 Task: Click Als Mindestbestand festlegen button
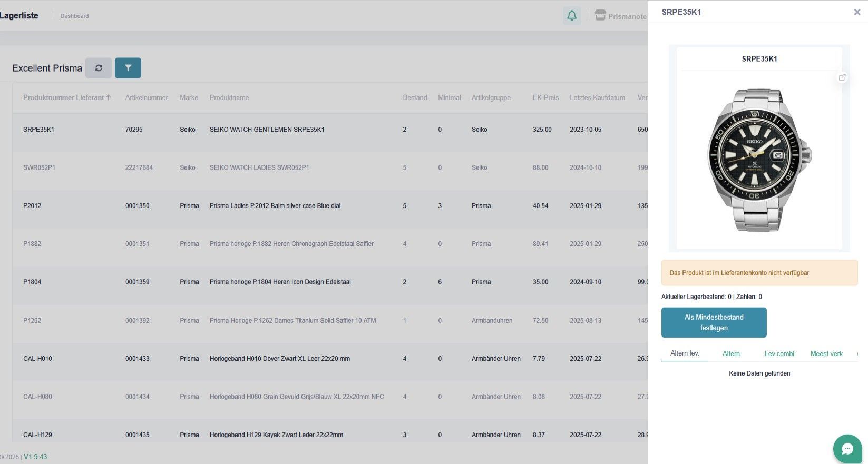714,322
